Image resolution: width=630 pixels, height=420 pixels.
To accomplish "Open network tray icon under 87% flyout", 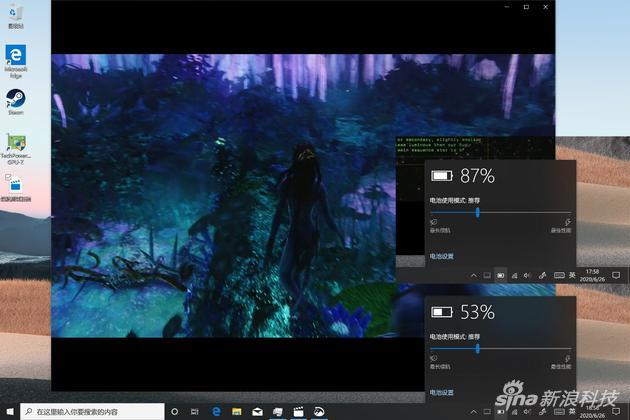I will (x=514, y=276).
